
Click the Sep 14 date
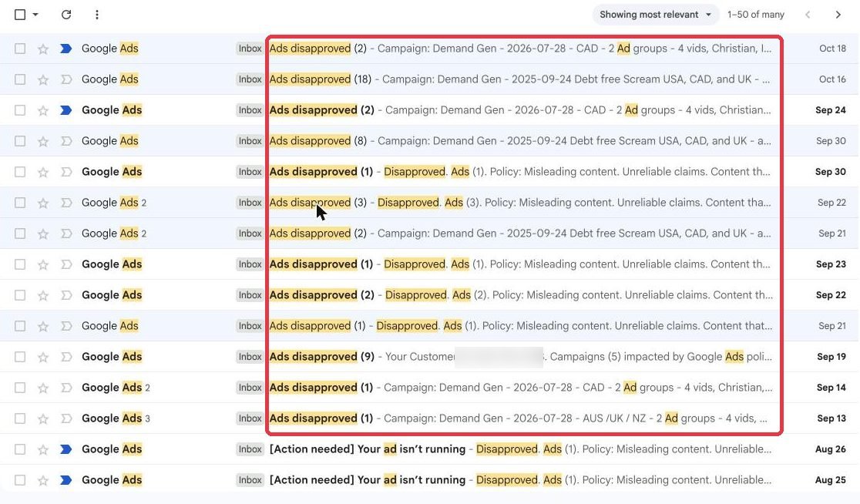[831, 388]
